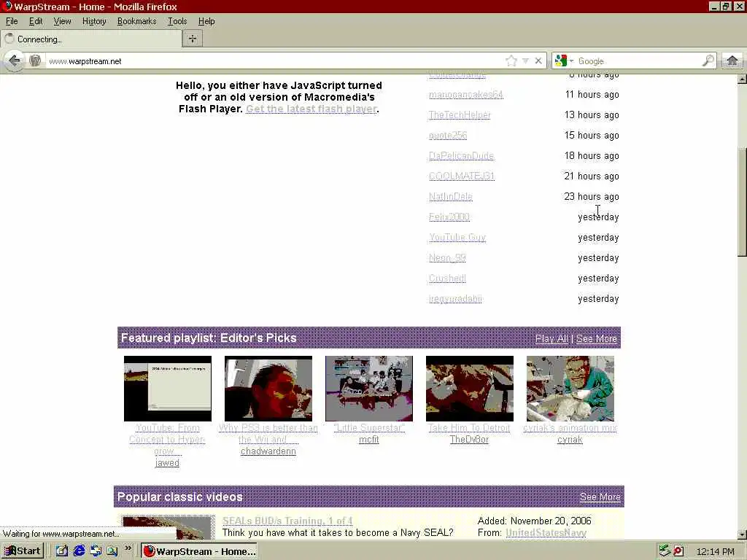Open the YouTube From Concept video thumbnail
This screenshot has width=747, height=560.
pos(168,389)
